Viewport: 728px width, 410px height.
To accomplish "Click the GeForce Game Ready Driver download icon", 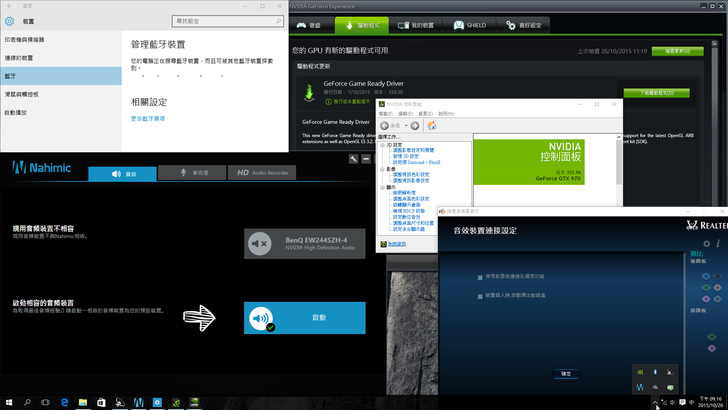I will coord(309,92).
